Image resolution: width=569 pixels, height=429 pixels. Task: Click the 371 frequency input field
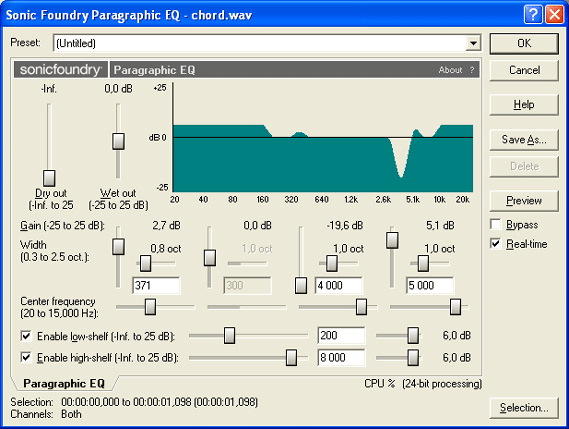click(x=156, y=286)
